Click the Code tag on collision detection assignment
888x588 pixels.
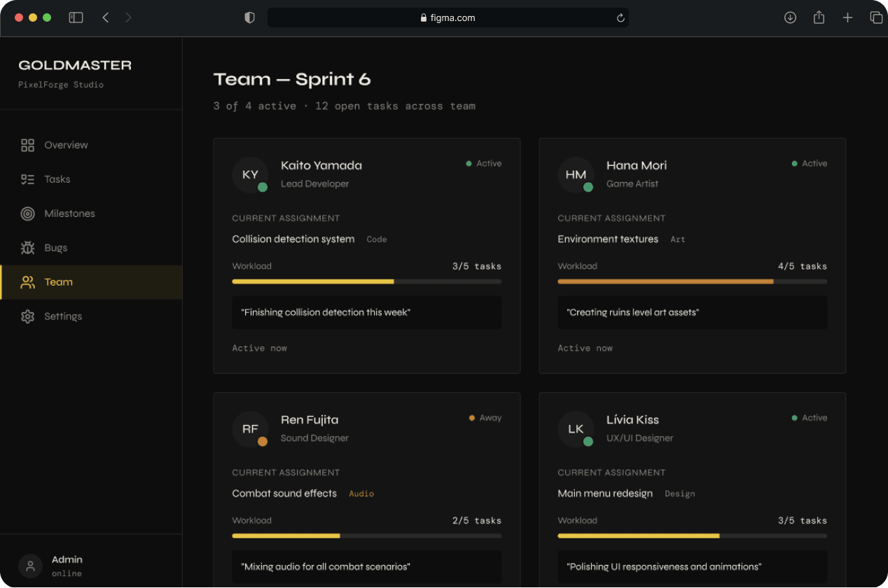376,239
